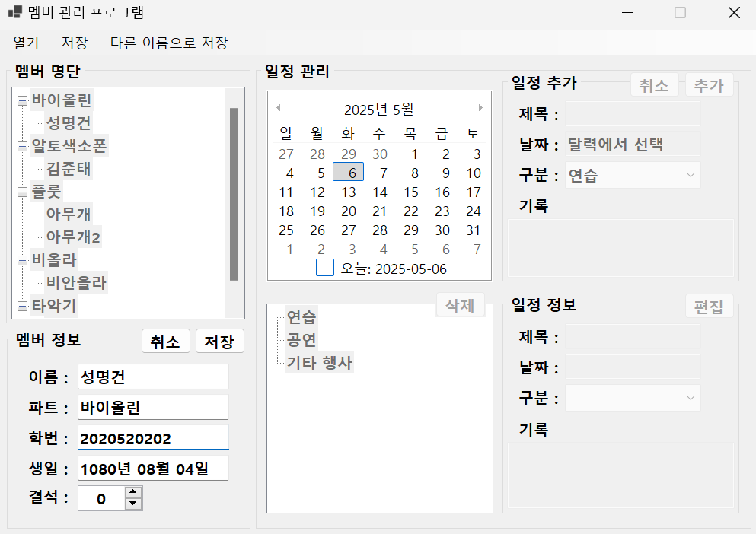Select April 27 in the calendar grid
The width and height of the screenshot is (756, 534).
(286, 154)
